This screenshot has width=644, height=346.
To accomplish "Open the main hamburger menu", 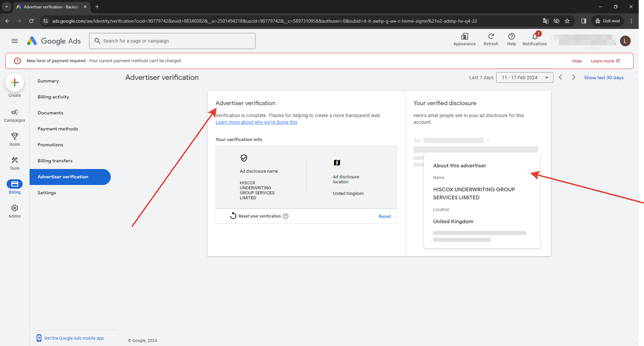I will point(15,41).
